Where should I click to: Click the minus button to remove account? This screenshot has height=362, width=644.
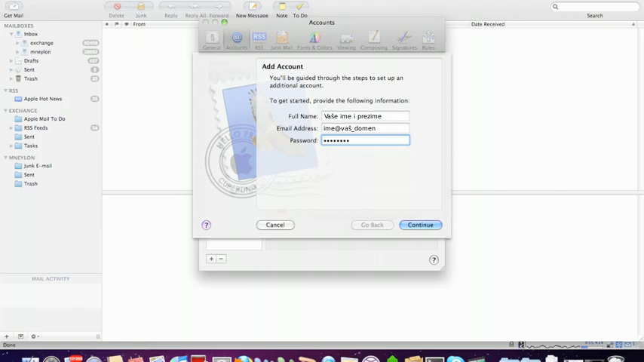(x=221, y=259)
